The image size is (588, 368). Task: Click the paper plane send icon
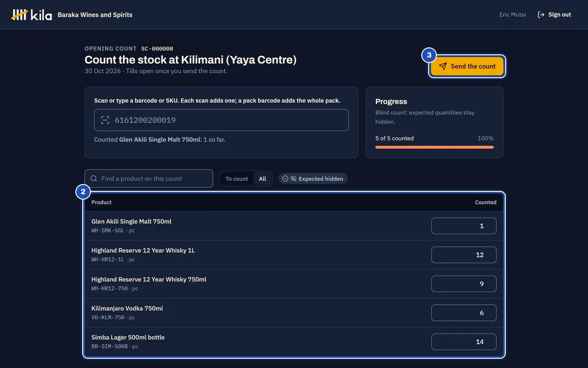pyautogui.click(x=443, y=66)
